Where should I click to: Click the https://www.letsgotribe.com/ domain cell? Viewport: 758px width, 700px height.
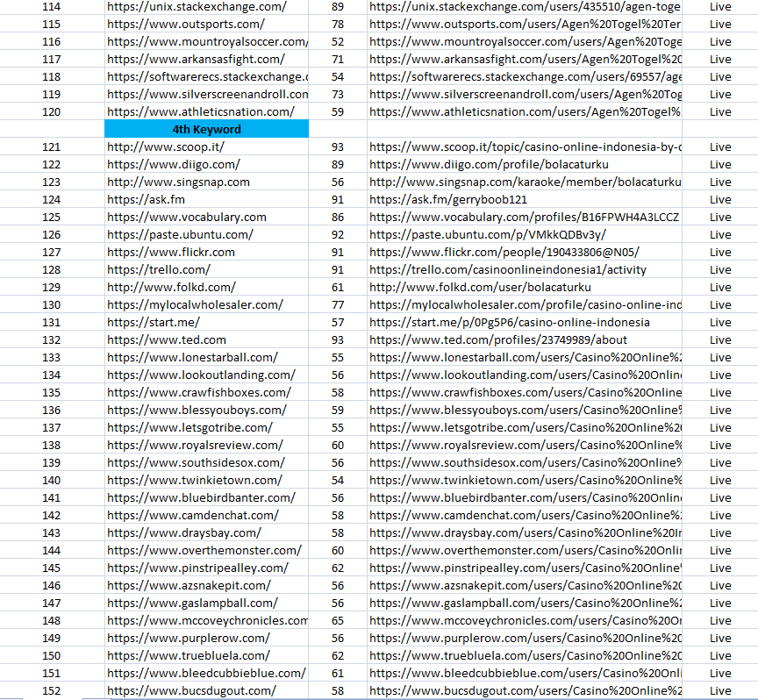(x=206, y=427)
